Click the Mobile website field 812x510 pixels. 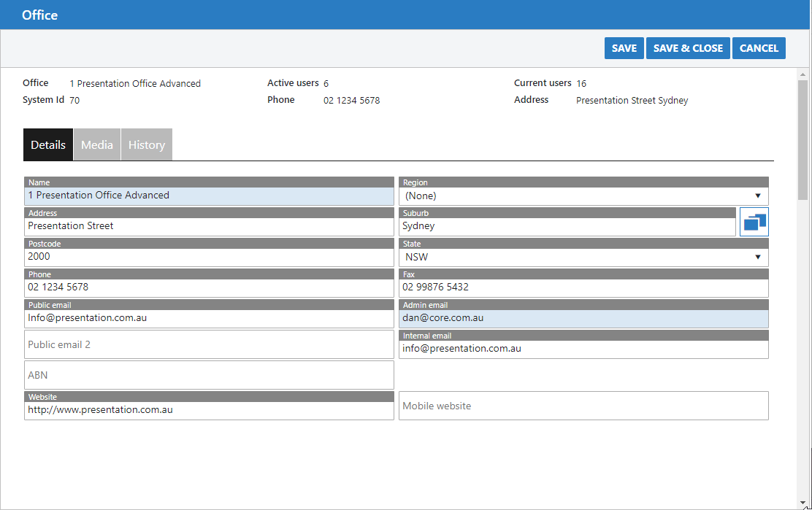[583, 406]
